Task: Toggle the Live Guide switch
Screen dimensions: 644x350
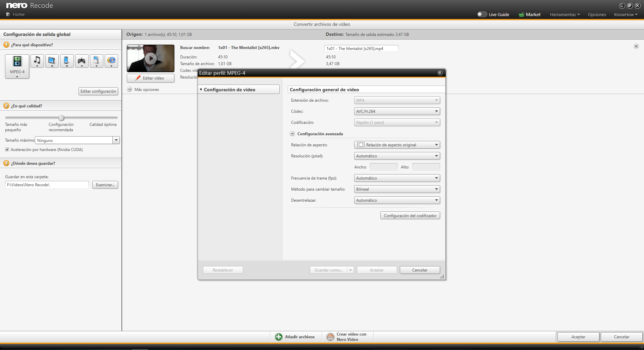Action: pyautogui.click(x=482, y=14)
